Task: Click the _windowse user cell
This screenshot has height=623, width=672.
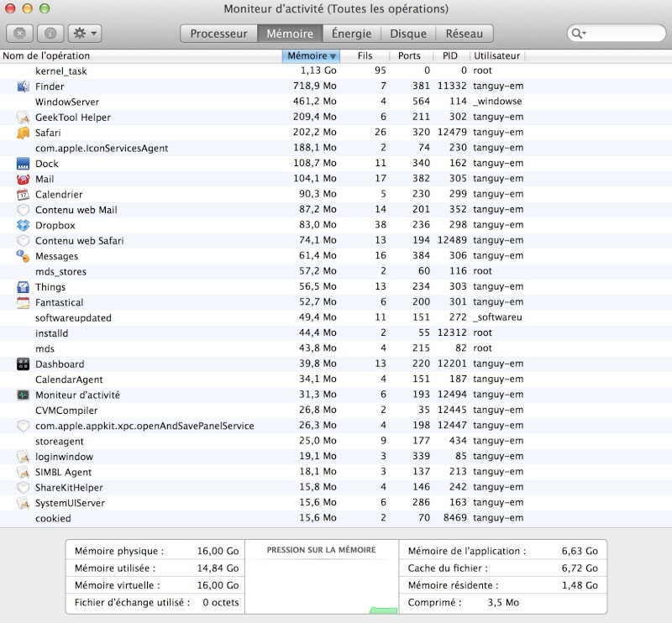Action: coord(497,102)
